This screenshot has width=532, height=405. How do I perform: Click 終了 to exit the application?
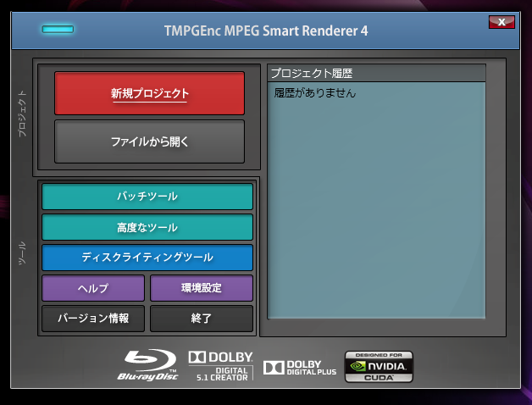coord(202,319)
